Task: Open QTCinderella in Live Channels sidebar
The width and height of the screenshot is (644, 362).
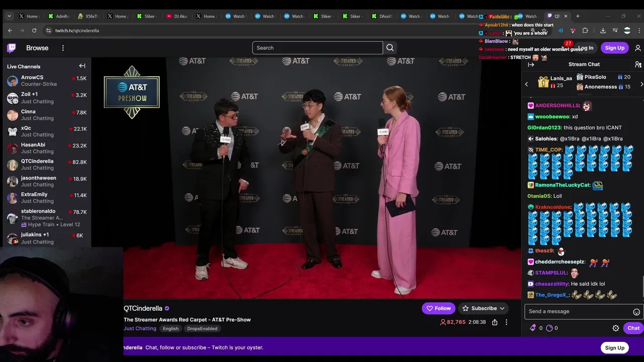Action: [46, 164]
